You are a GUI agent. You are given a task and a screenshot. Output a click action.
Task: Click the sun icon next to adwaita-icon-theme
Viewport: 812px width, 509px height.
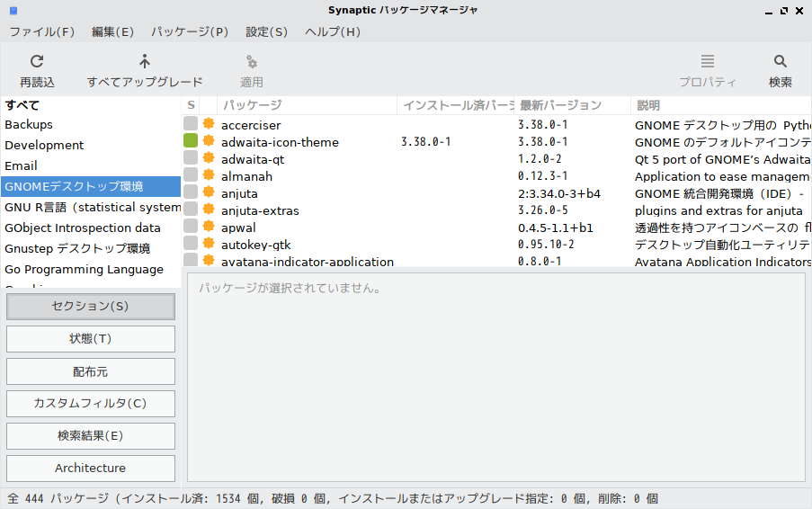(x=209, y=140)
